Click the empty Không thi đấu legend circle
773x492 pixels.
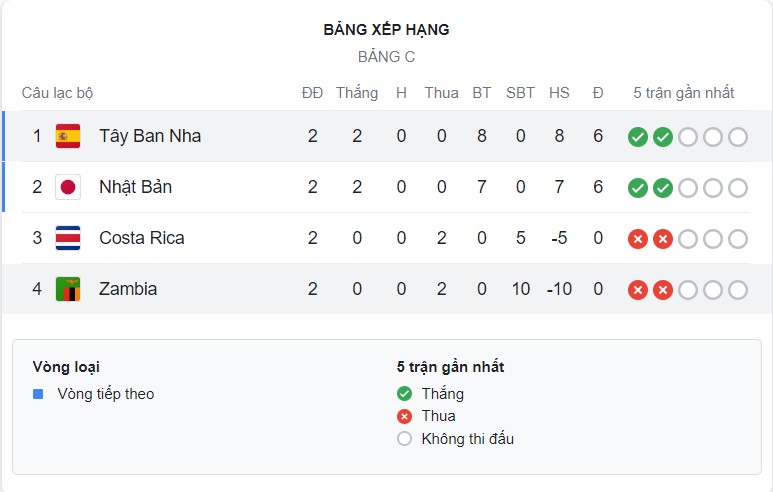click(x=404, y=438)
